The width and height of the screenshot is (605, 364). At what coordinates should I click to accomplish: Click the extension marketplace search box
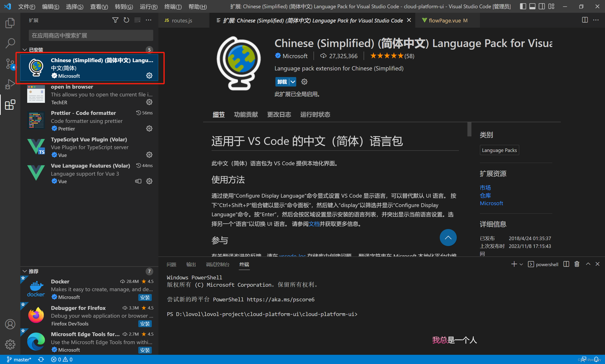tap(91, 35)
